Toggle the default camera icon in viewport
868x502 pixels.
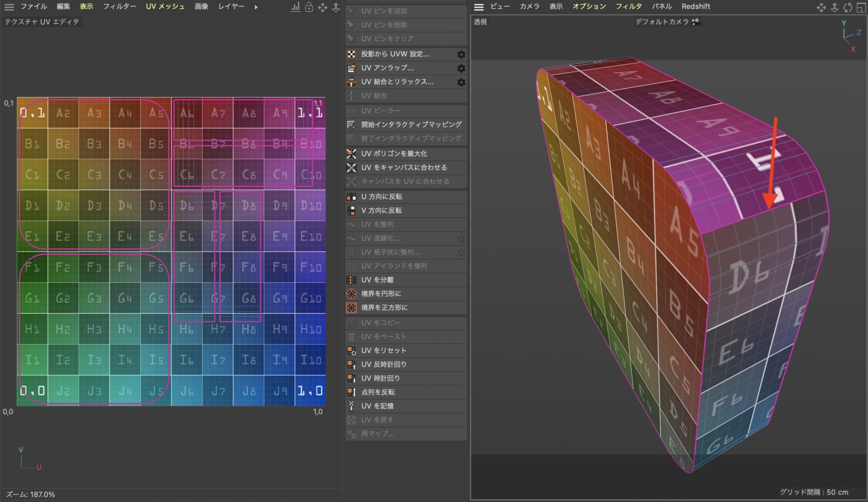point(696,22)
